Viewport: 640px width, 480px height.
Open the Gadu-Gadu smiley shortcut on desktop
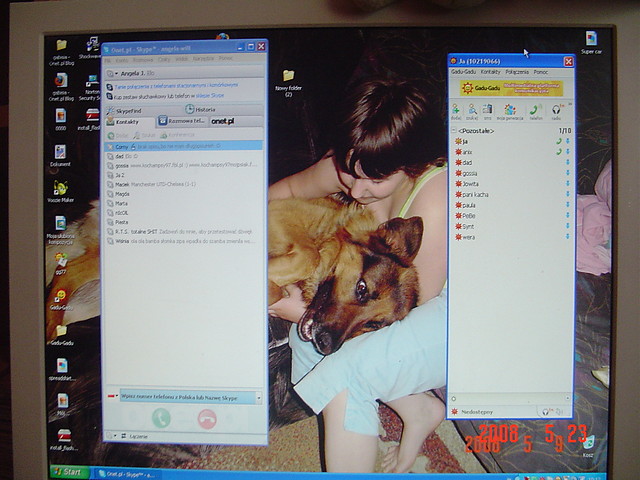coord(61,300)
